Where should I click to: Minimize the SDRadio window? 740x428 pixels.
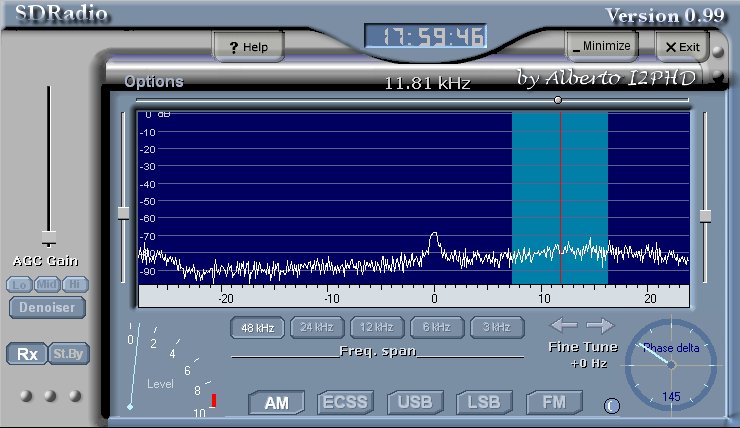[600, 46]
